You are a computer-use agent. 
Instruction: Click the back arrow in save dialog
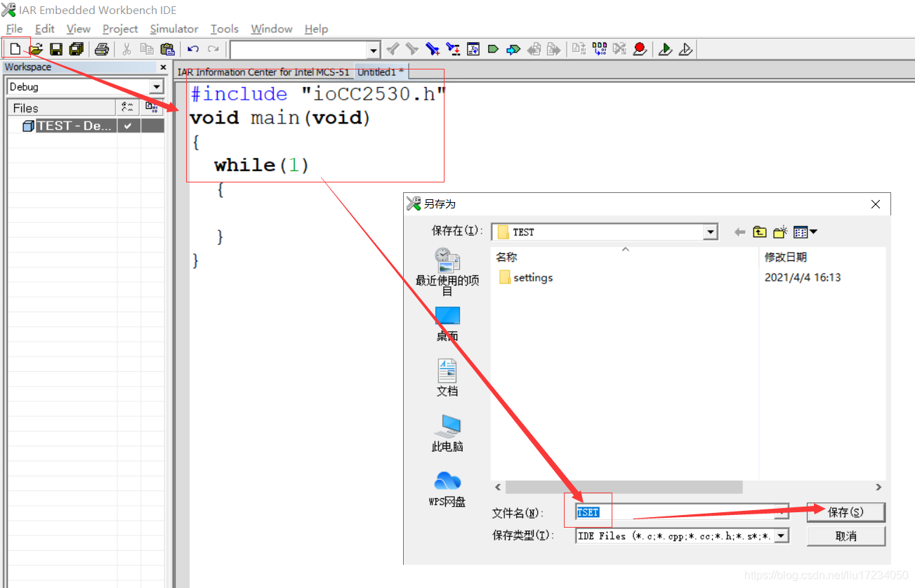(x=739, y=232)
